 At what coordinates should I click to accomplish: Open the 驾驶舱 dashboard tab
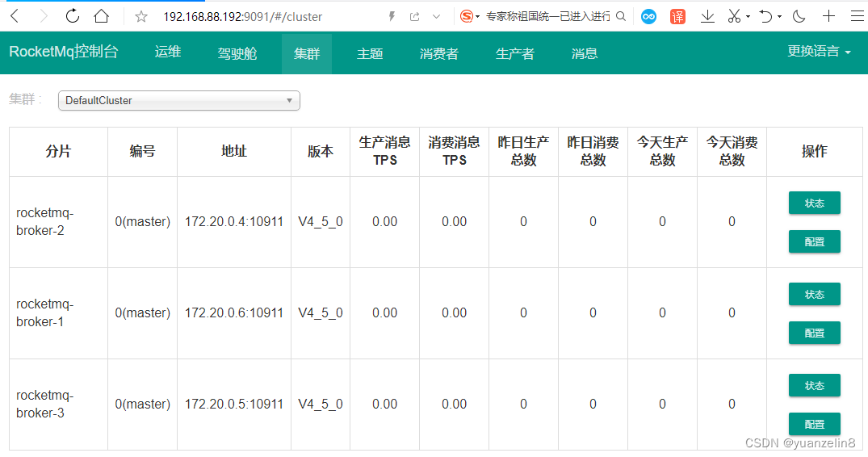click(x=237, y=53)
